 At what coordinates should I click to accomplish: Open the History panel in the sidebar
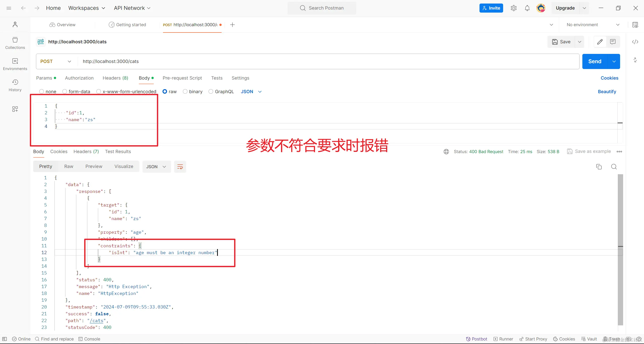tap(15, 85)
